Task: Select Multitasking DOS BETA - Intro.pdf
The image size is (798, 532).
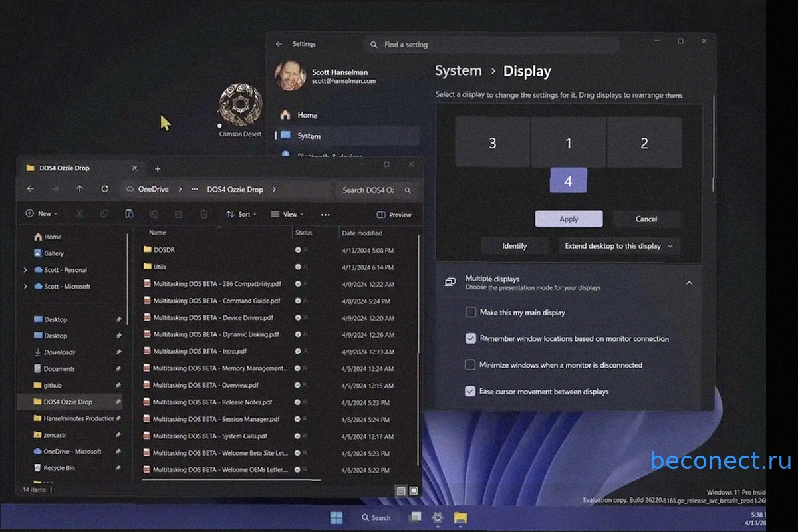Action: 199,352
